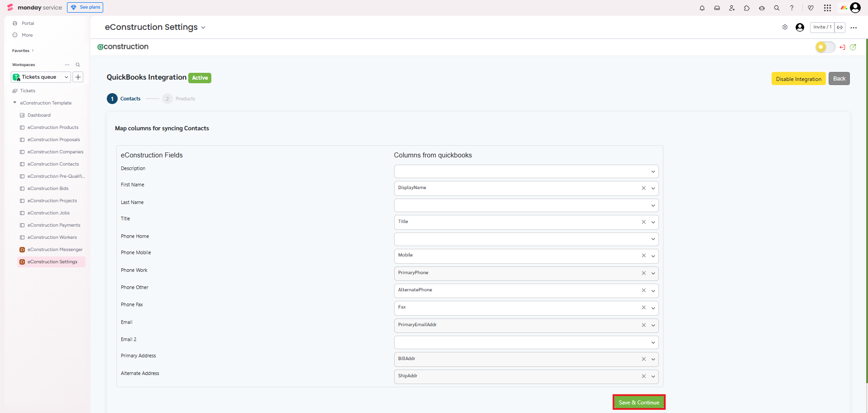The height and width of the screenshot is (413, 868).
Task: Expand the Description column dropdown
Action: coord(653,171)
